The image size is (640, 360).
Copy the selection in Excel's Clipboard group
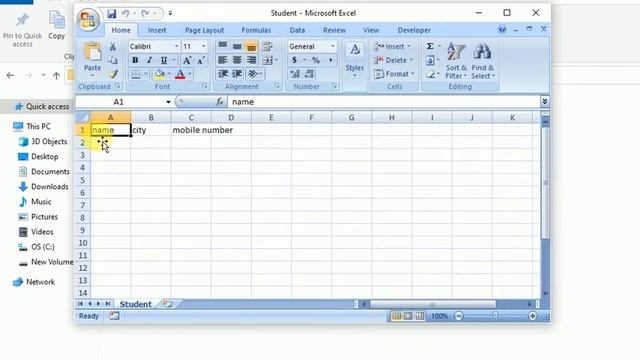pyautogui.click(x=113, y=60)
